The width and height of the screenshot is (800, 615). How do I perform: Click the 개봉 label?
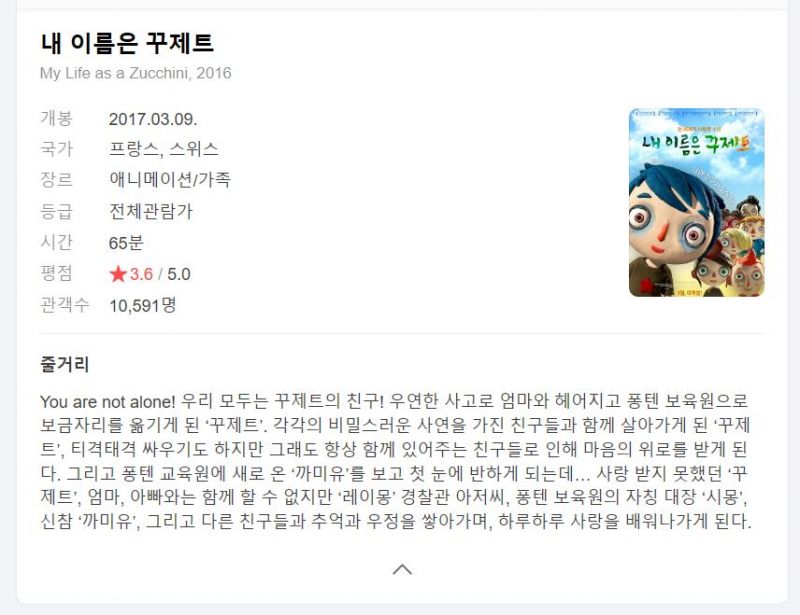pyautogui.click(x=57, y=118)
